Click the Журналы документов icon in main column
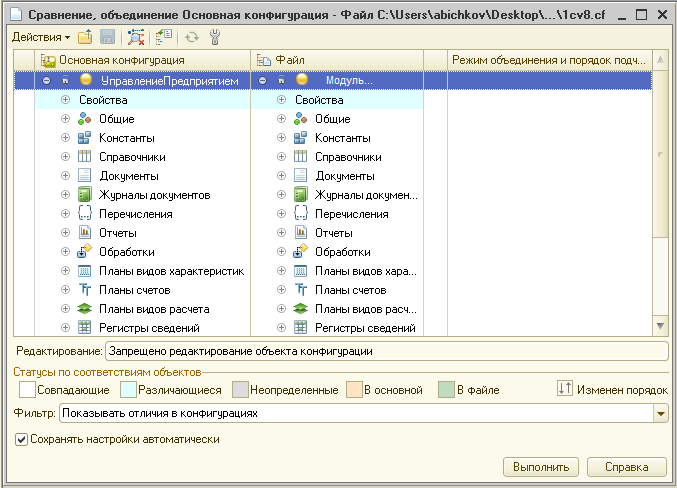The image size is (677, 488). tap(84, 195)
